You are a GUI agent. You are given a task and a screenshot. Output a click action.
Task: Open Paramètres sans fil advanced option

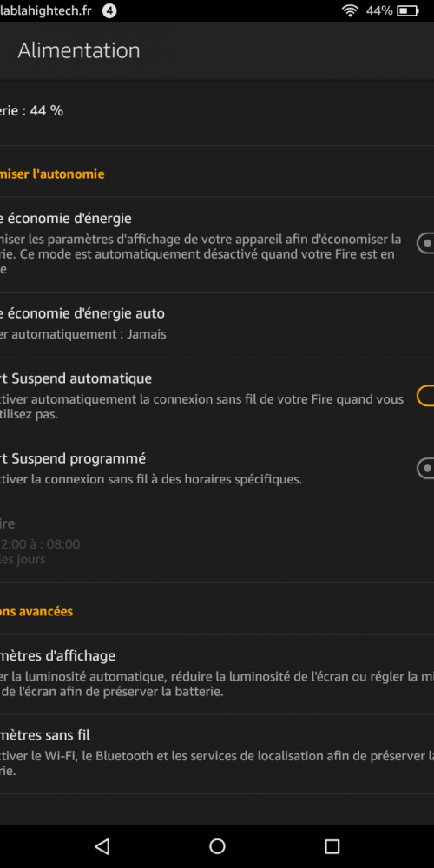click(x=217, y=754)
